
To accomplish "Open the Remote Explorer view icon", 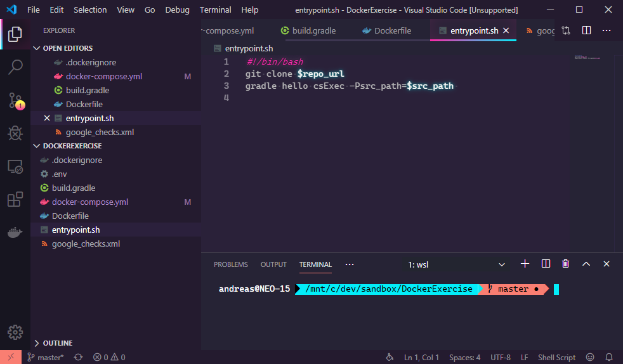I will coord(15,167).
